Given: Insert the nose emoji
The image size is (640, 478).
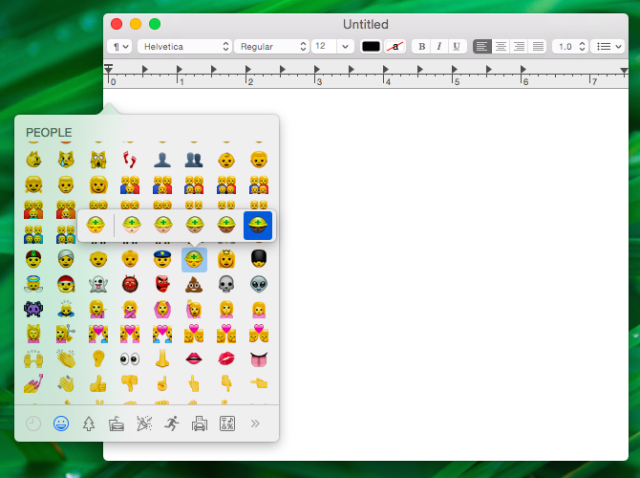Looking at the screenshot, I should click(x=162, y=359).
